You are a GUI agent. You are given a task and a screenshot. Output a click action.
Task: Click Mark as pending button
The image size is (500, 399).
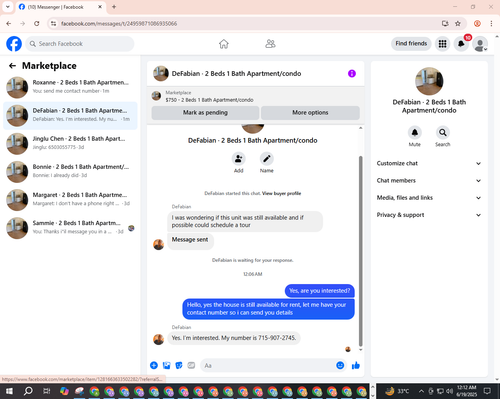(x=205, y=113)
